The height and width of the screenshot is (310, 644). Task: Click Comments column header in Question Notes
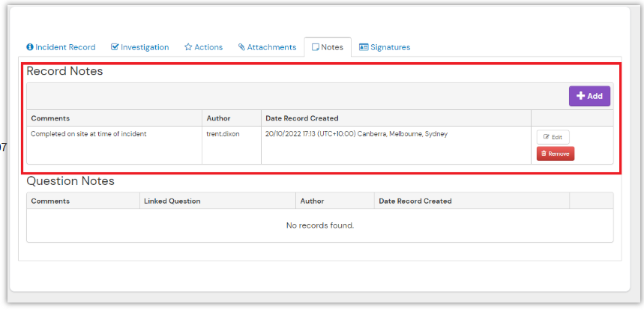point(50,201)
